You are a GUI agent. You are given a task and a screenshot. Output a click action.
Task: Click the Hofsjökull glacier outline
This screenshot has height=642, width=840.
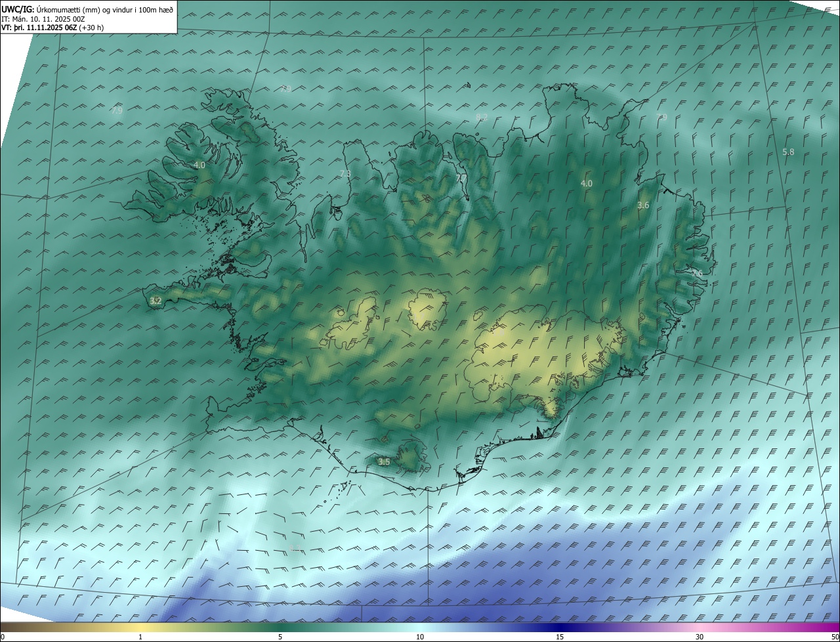(427, 310)
